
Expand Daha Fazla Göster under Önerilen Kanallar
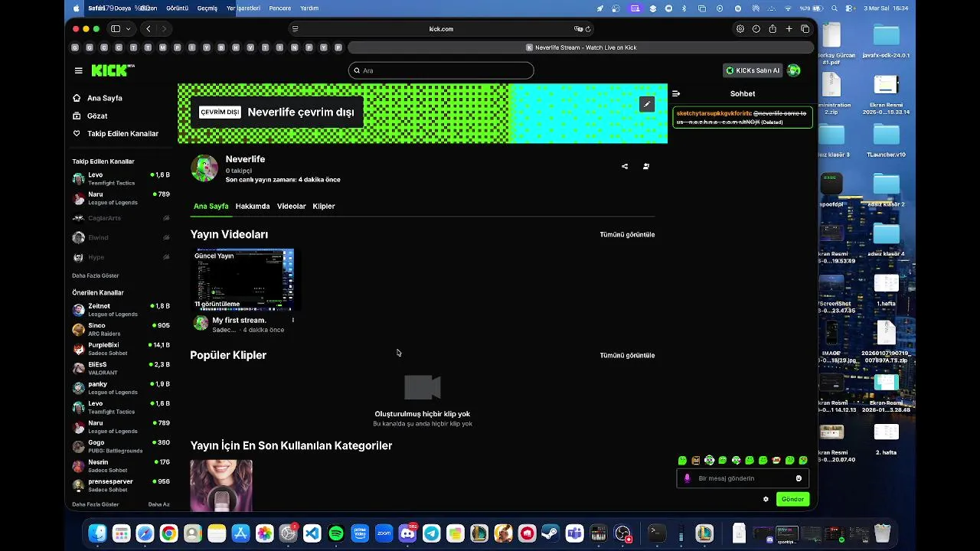tap(96, 505)
